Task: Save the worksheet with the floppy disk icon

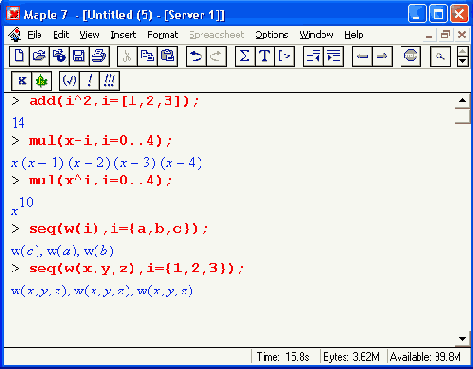Action: [79, 56]
